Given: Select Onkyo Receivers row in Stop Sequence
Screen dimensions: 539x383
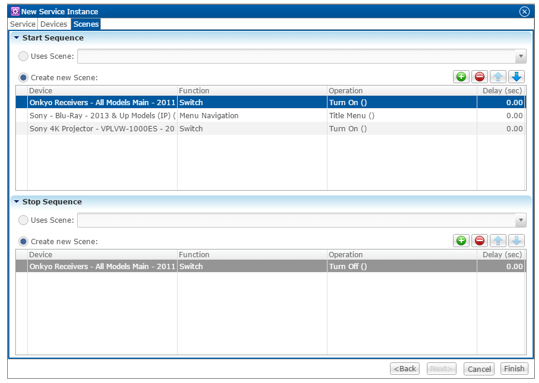Looking at the screenshot, I should coord(271,266).
